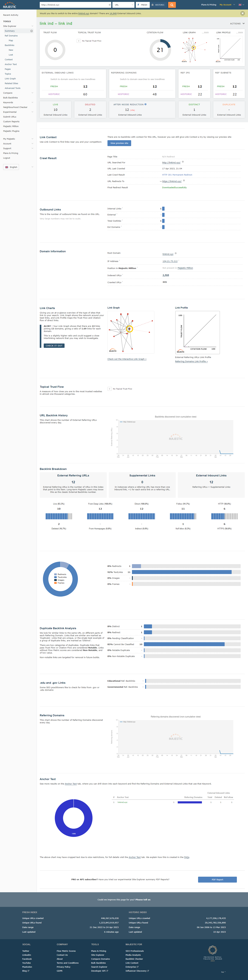This screenshot has height=980, width=248.
Task: Select the Fresh index toggle
Action: 142,5
